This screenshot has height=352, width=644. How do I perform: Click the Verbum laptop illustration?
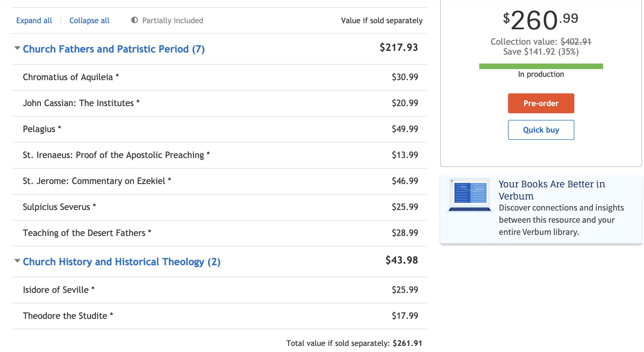470,195
